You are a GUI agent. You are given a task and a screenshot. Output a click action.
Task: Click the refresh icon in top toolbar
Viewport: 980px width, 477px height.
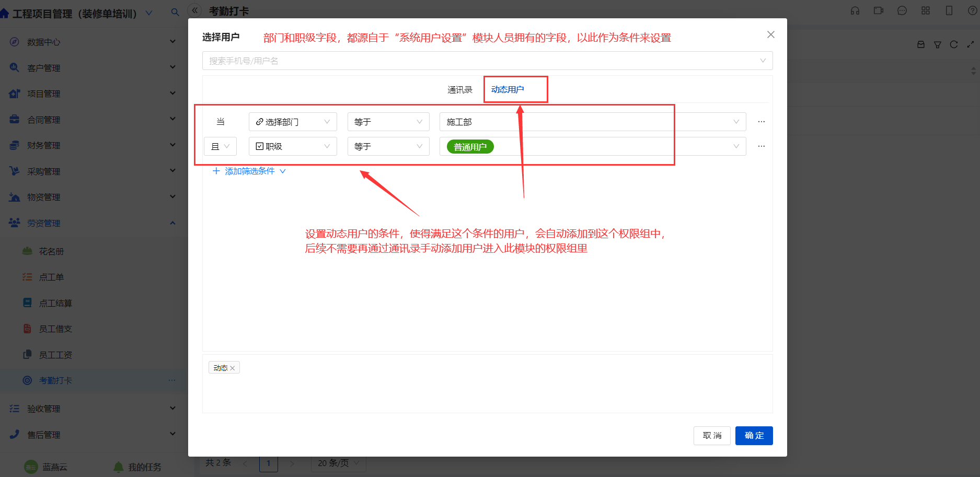pyautogui.click(x=954, y=44)
